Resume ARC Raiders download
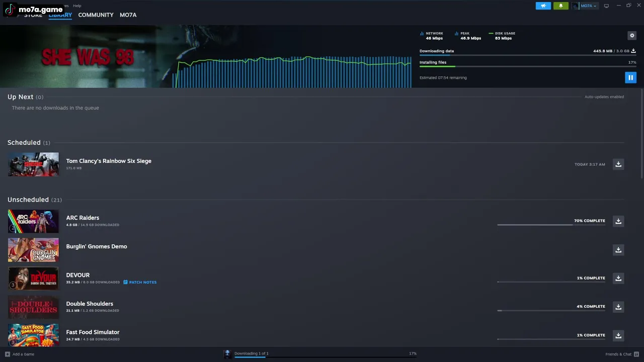The width and height of the screenshot is (644, 362). [618, 221]
